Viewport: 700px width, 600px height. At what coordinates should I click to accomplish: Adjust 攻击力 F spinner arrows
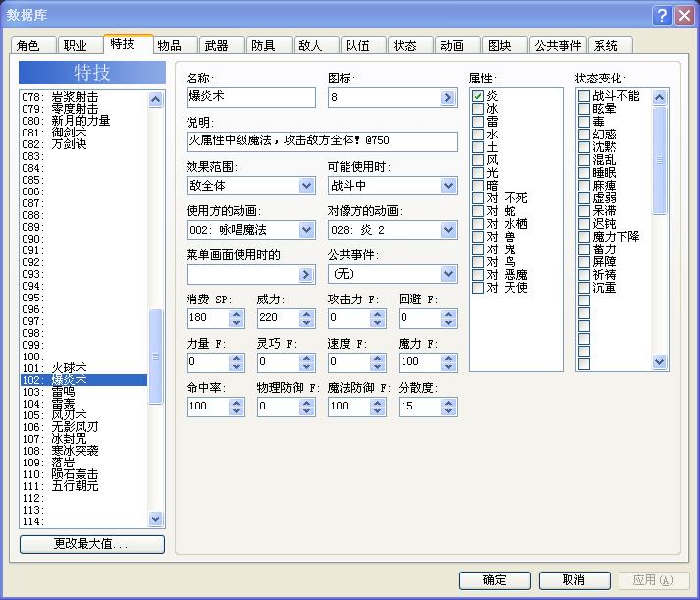point(378,318)
